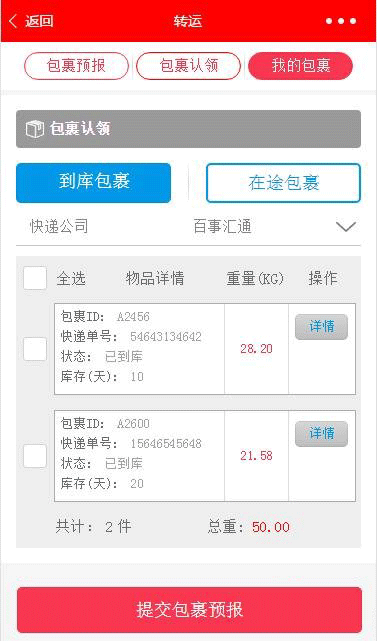Screen dimensions: 377x641
Task: Click the 返回 back label
Action: 39,21
